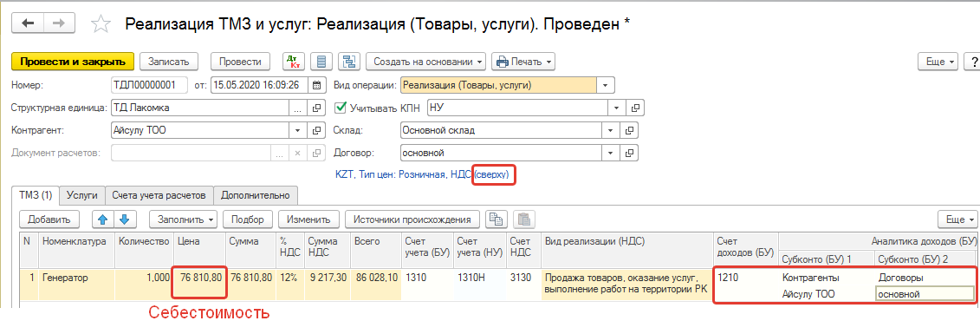The width and height of the screenshot is (980, 334).
Task: Switch to Счета учета расчетов tab
Action: pos(159,195)
